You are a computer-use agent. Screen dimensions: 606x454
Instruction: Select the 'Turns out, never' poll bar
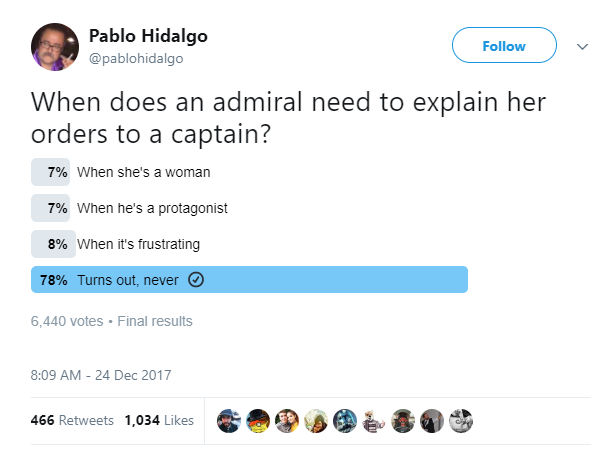tap(250, 280)
